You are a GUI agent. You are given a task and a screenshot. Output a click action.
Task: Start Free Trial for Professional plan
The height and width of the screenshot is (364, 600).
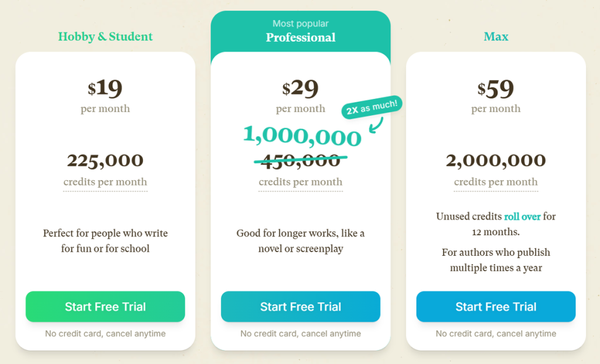click(x=301, y=306)
